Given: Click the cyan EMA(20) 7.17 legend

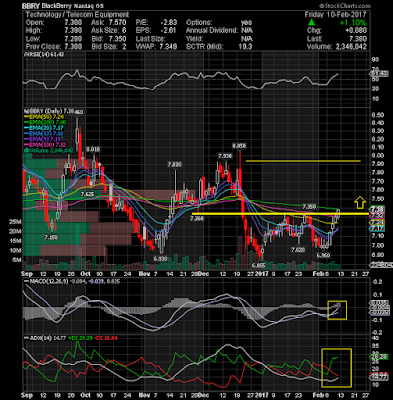Looking at the screenshot, I should (x=45, y=128).
